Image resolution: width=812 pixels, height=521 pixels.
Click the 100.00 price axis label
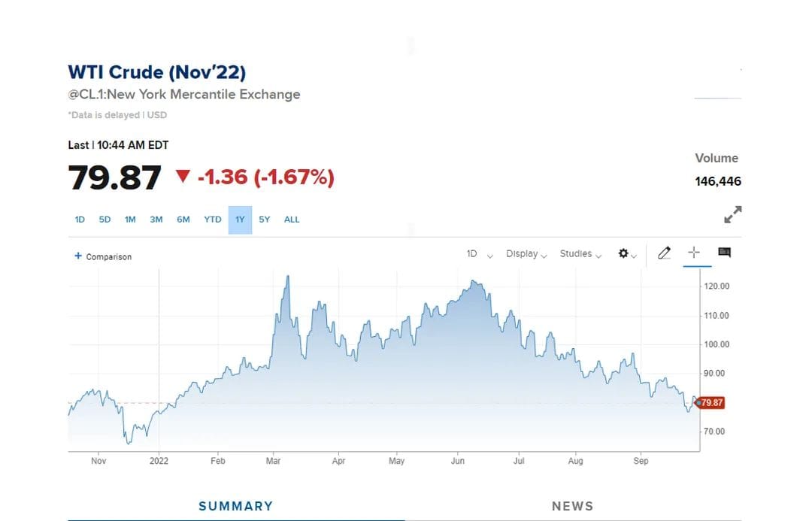[717, 344]
